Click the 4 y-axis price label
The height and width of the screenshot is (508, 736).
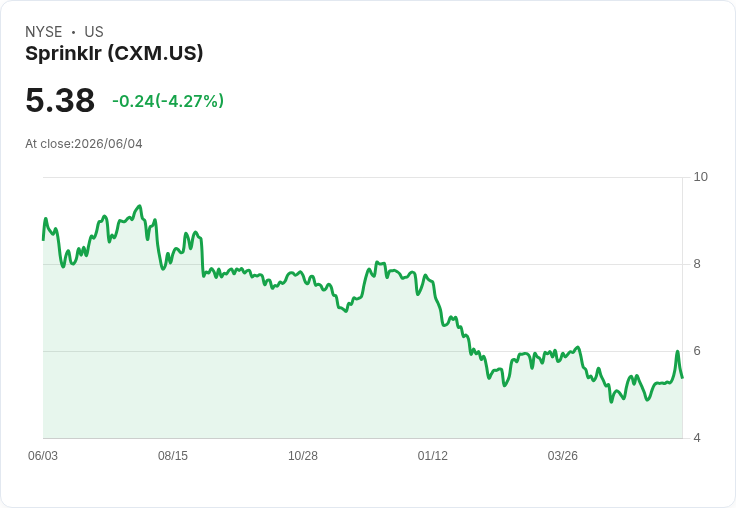coord(697,438)
